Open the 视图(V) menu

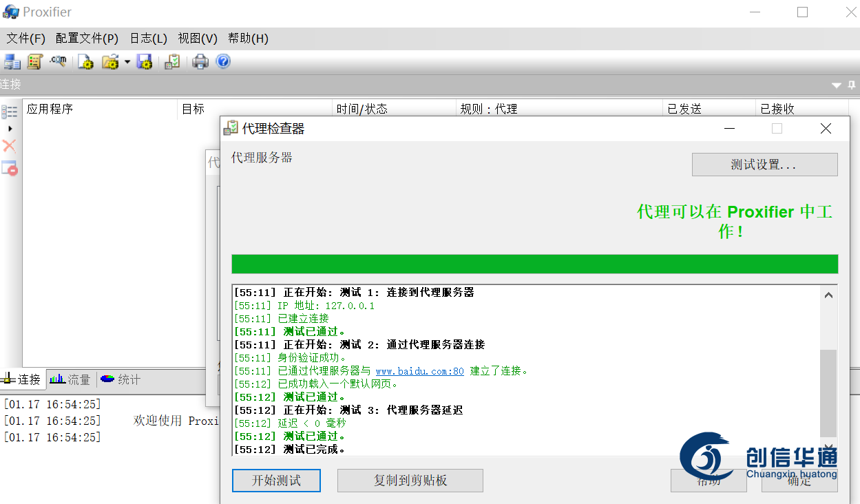[198, 39]
